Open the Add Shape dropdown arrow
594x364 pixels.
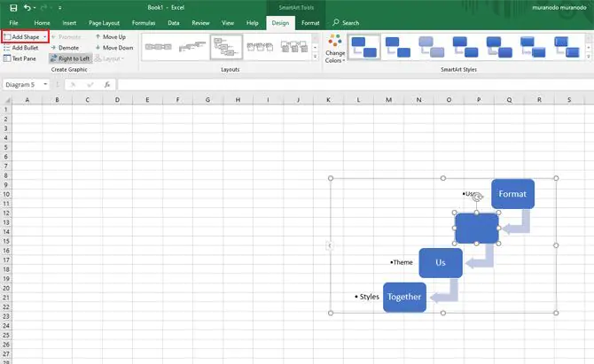coord(44,36)
